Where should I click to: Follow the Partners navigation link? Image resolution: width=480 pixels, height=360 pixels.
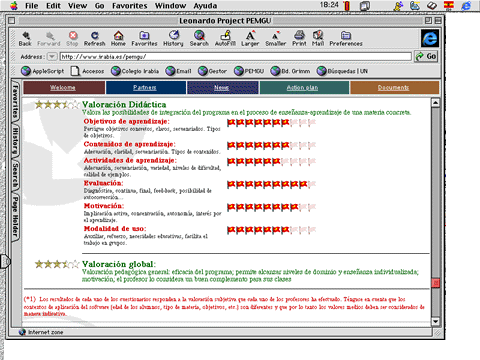click(145, 87)
